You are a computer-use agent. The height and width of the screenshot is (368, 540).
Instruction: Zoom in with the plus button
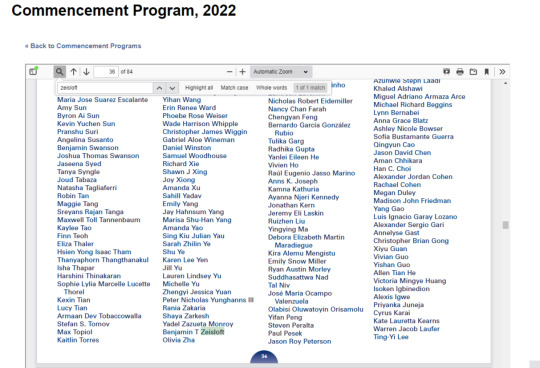[242, 72]
